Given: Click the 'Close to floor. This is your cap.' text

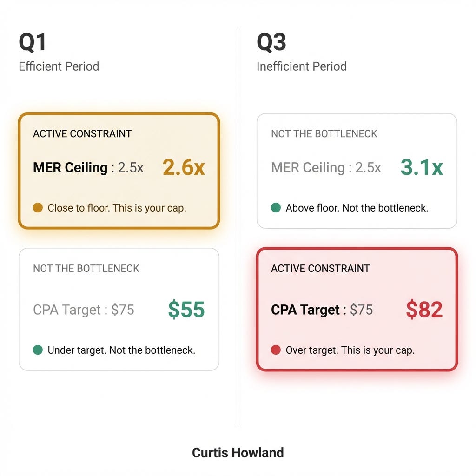Looking at the screenshot, I should coord(117,208).
